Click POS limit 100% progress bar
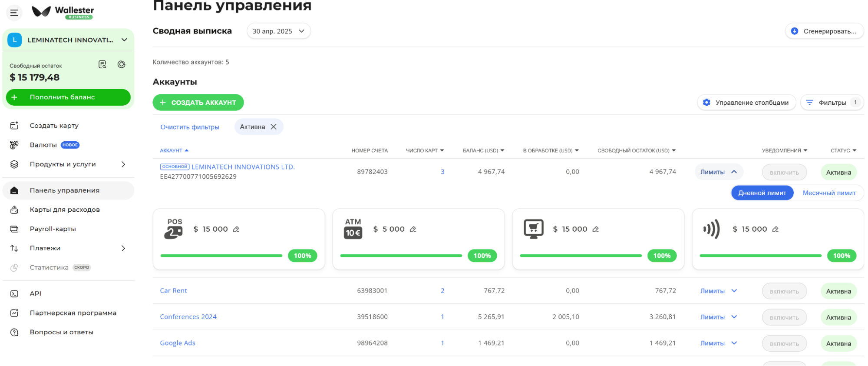This screenshot has height=366, width=868. (x=221, y=256)
